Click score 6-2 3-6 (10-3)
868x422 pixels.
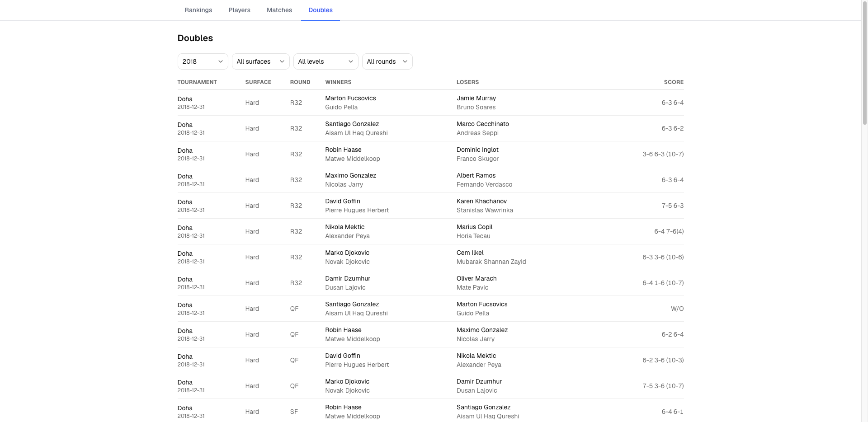click(663, 360)
